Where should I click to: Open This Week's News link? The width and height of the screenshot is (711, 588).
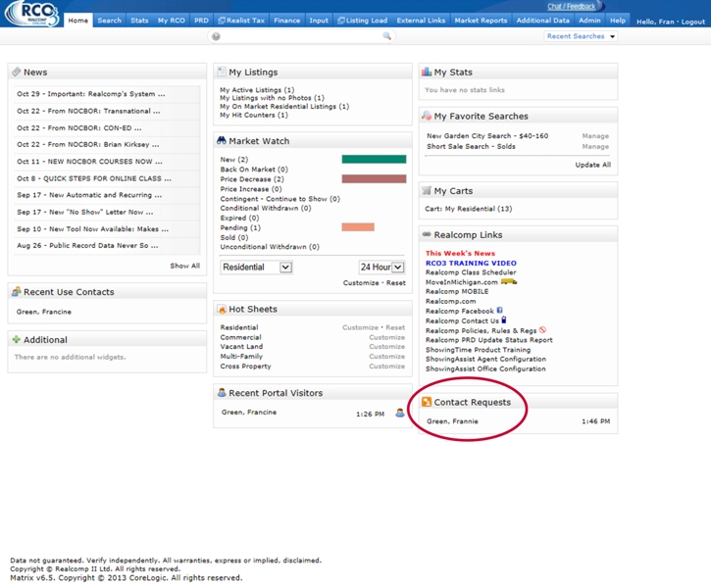(x=460, y=253)
